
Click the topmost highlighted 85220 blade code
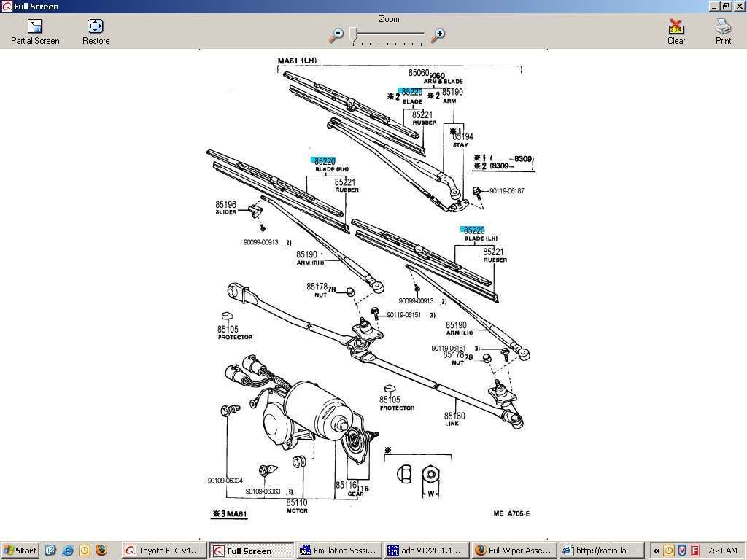pos(411,92)
